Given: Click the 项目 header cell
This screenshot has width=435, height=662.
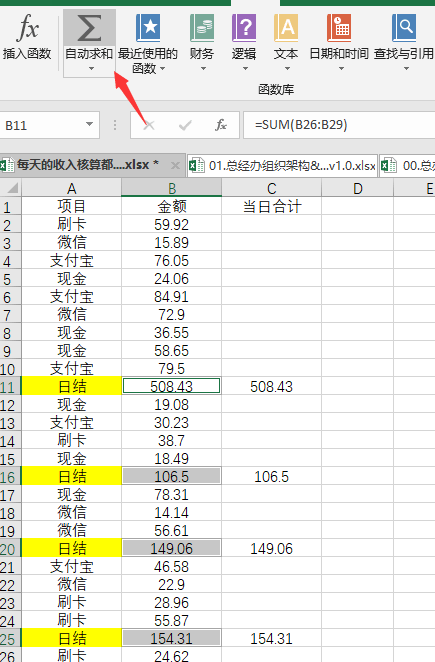Looking at the screenshot, I should pyautogui.click(x=71, y=206).
